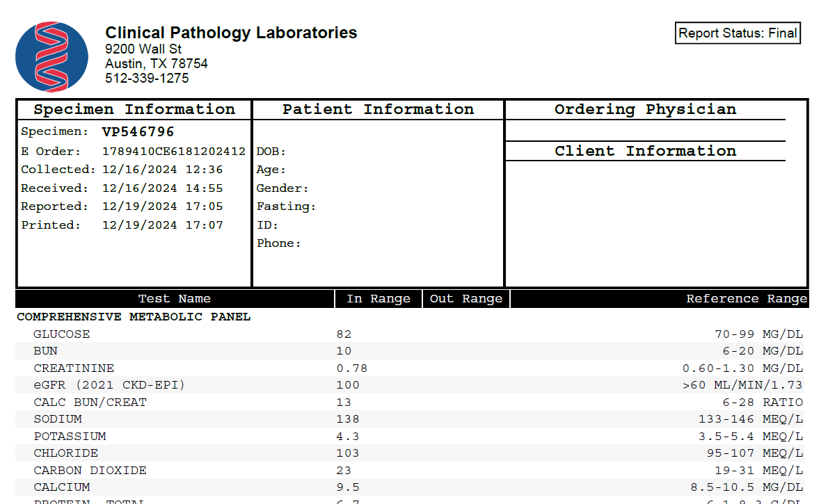The image size is (828, 504).
Task: Click the GLUCOSE test row
Action: click(410, 334)
